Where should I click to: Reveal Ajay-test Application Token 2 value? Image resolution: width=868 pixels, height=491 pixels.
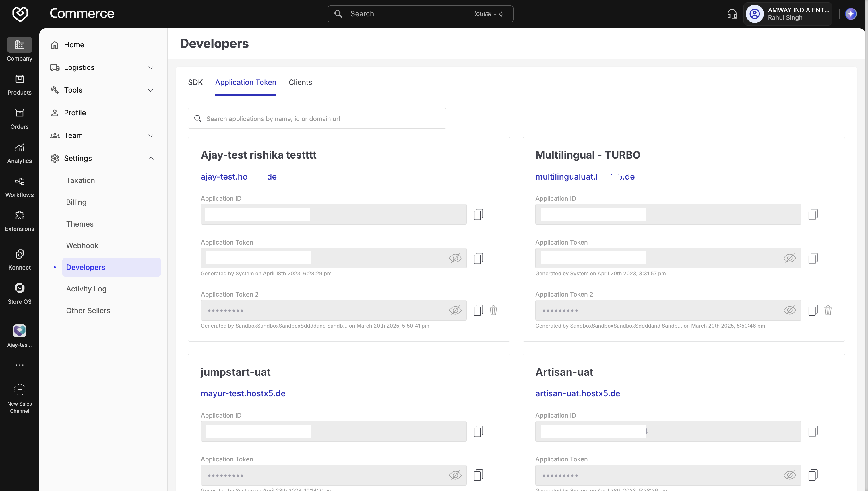[x=455, y=310]
